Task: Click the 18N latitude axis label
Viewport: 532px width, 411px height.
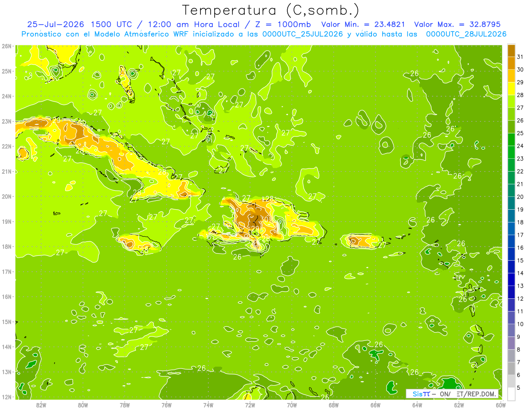Action: (x=7, y=247)
